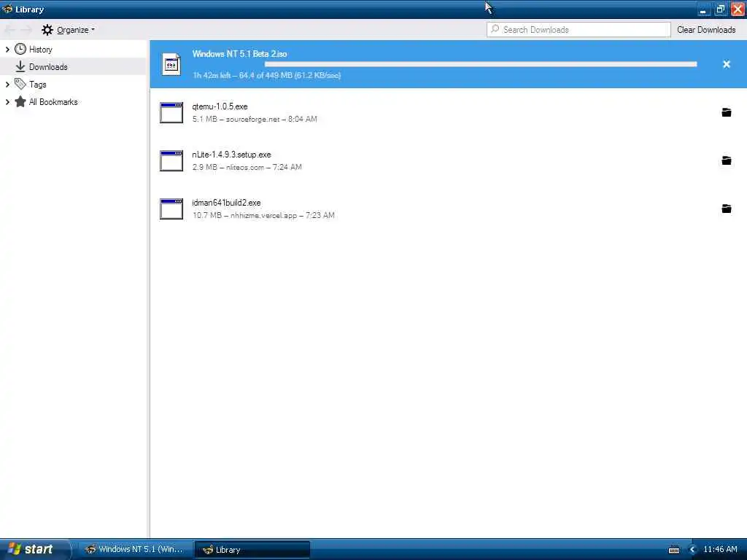Click the Downloads arrow icon in sidebar

[20, 66]
